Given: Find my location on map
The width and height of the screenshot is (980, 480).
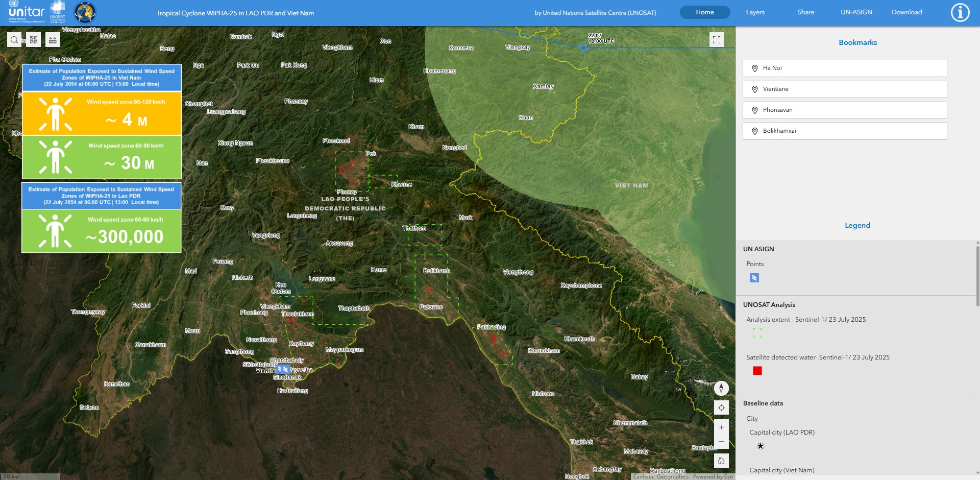Looking at the screenshot, I should [721, 408].
